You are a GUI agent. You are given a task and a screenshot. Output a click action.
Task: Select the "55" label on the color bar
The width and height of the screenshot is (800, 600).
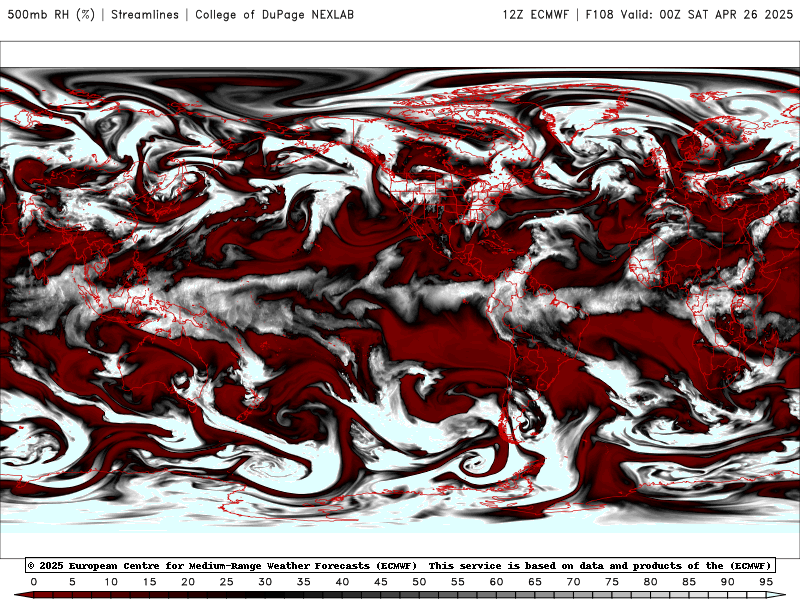[x=458, y=582]
